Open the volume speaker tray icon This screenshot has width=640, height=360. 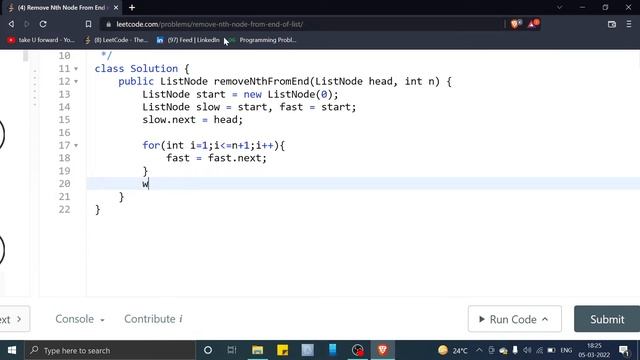click(x=527, y=350)
